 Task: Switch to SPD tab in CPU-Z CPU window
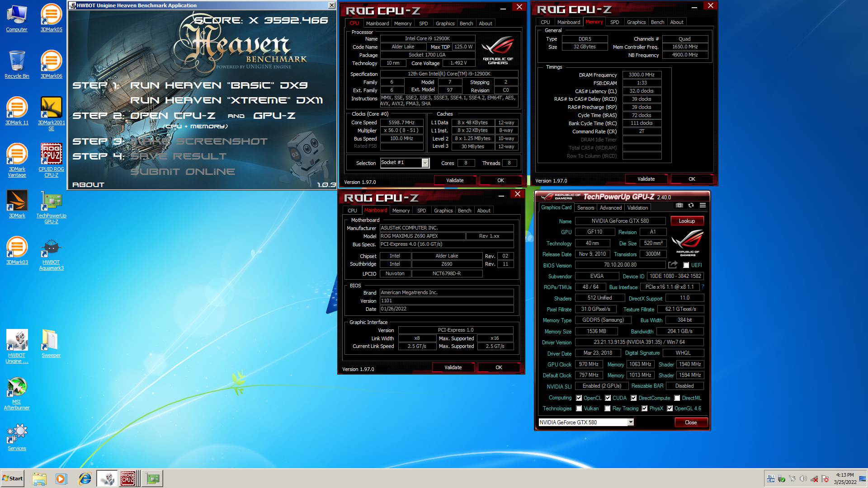pos(423,23)
